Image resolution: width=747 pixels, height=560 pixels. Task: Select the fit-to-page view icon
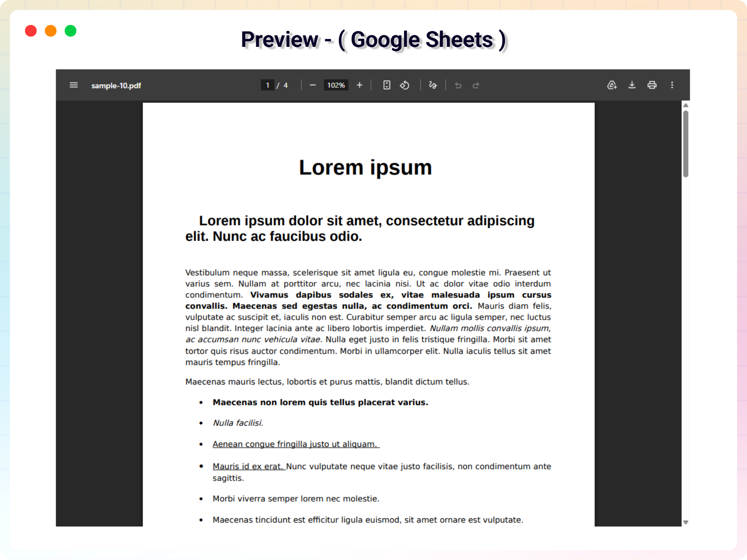(386, 85)
